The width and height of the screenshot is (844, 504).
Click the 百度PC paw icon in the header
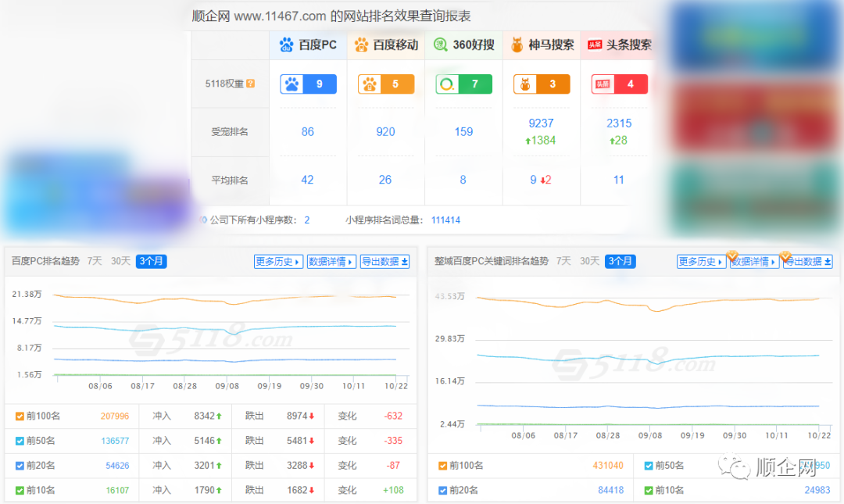[286, 45]
